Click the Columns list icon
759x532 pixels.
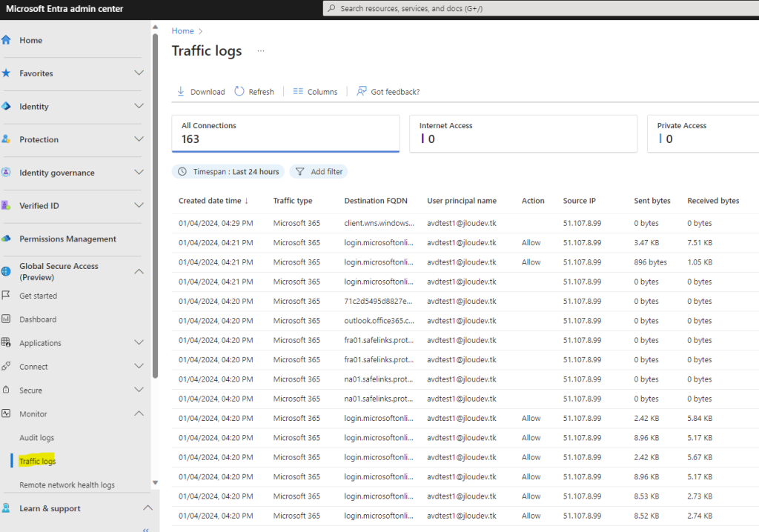click(298, 91)
